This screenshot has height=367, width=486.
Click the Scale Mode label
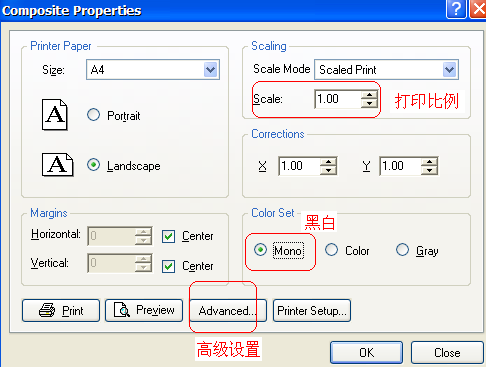pos(282,69)
